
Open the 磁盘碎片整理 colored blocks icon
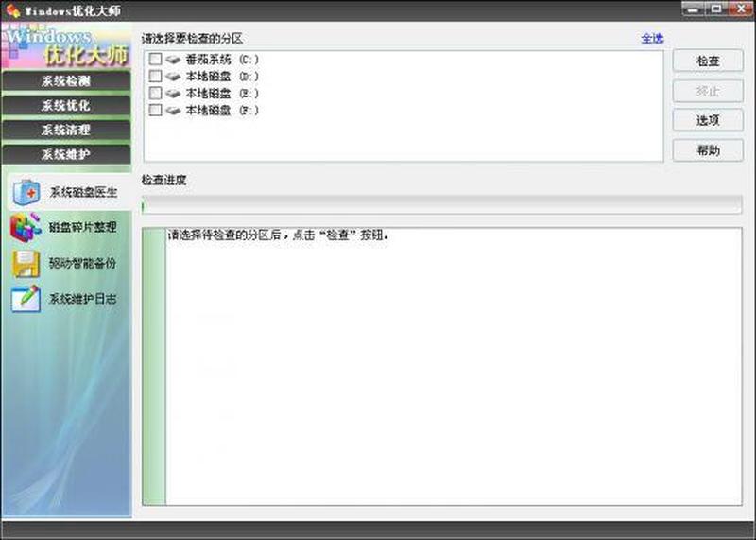coord(26,227)
